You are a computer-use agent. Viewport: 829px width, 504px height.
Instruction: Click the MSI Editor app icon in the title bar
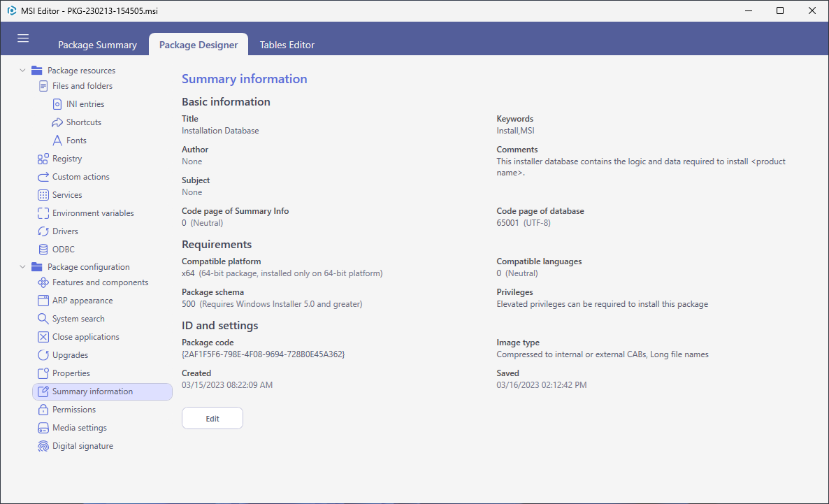coord(12,10)
